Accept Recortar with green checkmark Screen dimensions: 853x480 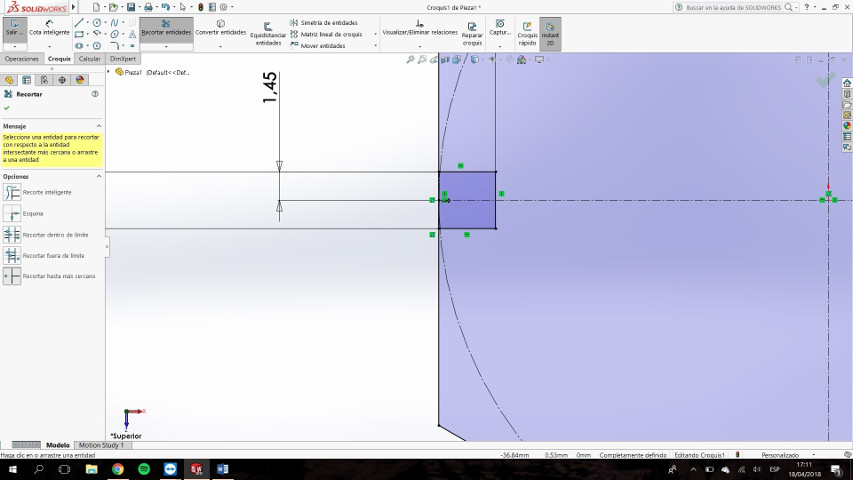7,108
